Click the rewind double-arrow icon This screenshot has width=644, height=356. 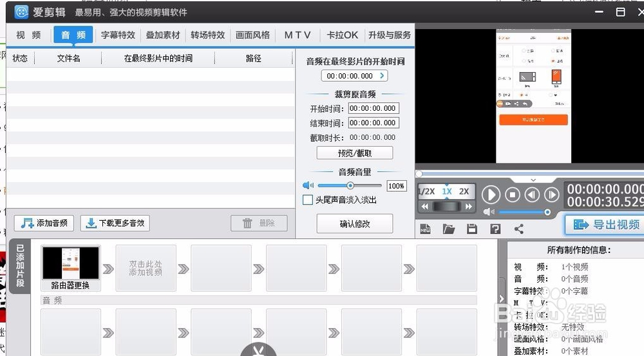point(424,207)
